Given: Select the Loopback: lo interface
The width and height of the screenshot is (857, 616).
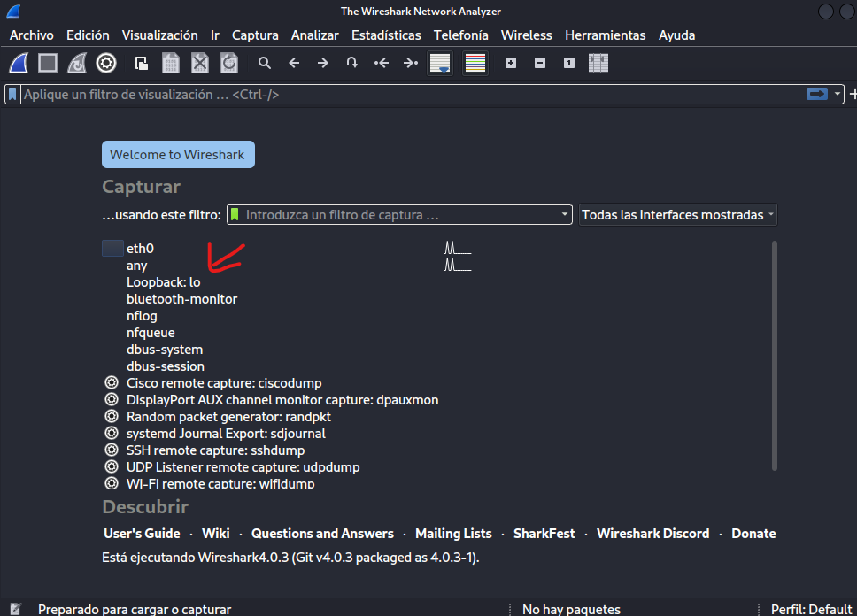Looking at the screenshot, I should click(164, 282).
